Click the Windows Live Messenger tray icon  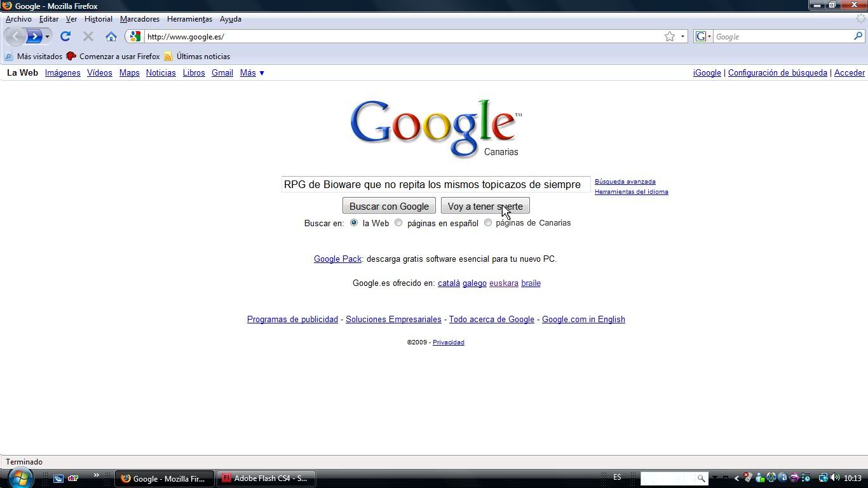(760, 478)
